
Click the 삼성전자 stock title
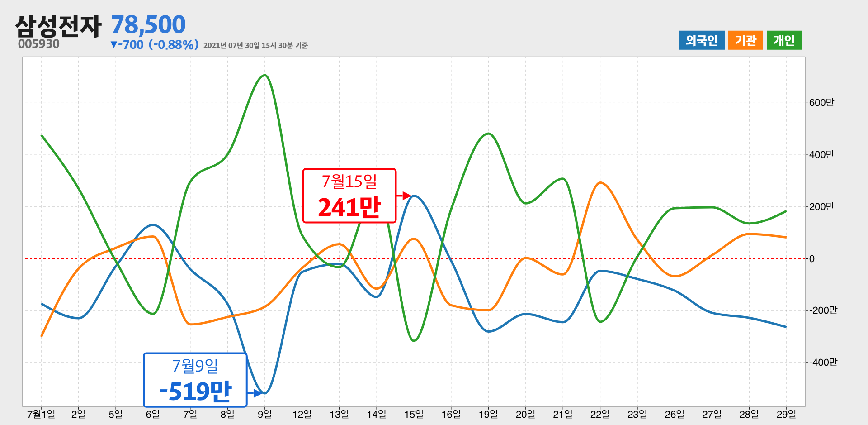coord(58,26)
